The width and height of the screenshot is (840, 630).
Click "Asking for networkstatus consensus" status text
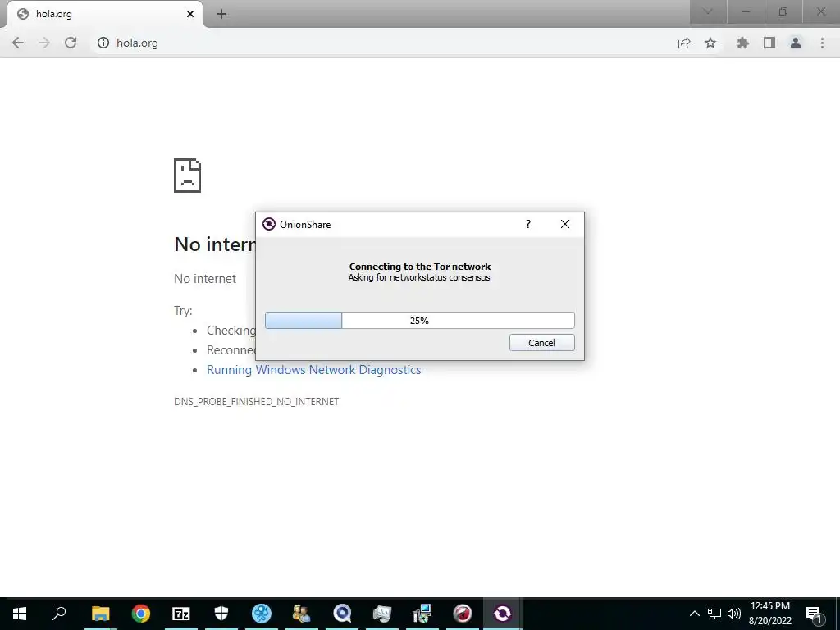[x=419, y=277]
